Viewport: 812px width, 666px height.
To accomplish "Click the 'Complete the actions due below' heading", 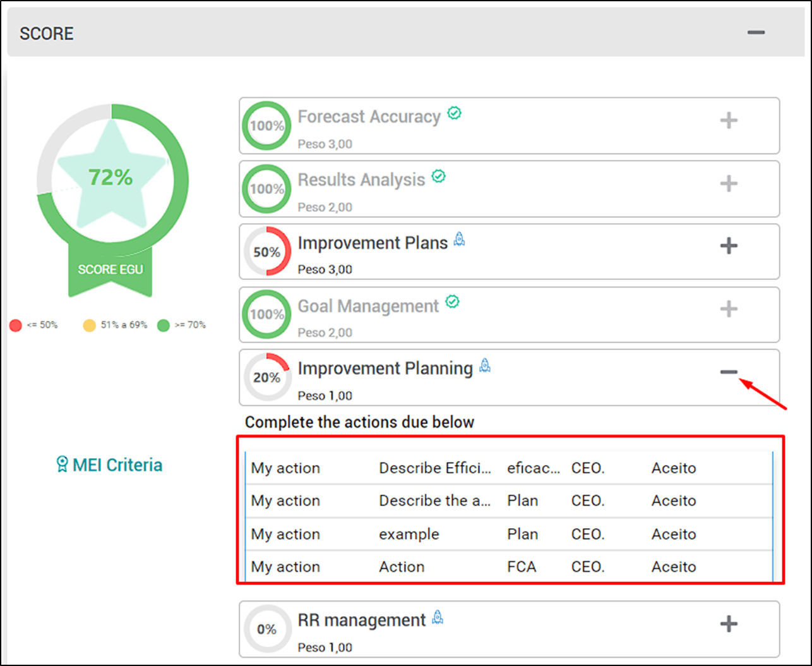I will tap(359, 422).
